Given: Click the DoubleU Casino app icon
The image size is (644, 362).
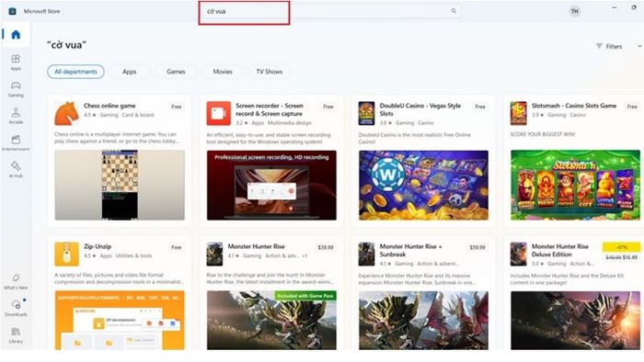Looking at the screenshot, I should coord(366,114).
